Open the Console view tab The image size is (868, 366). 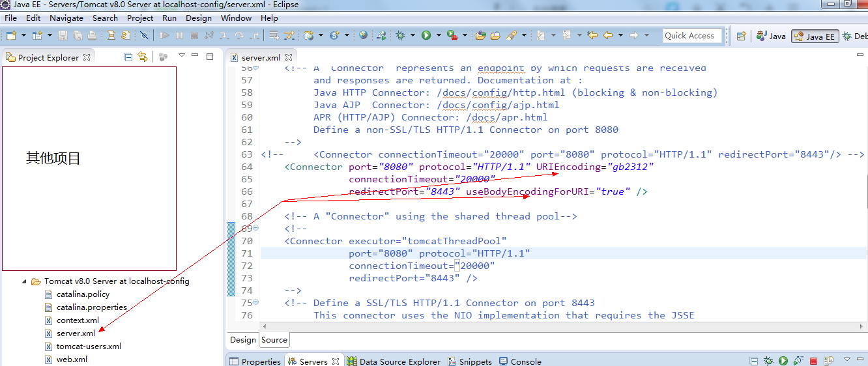520,361
